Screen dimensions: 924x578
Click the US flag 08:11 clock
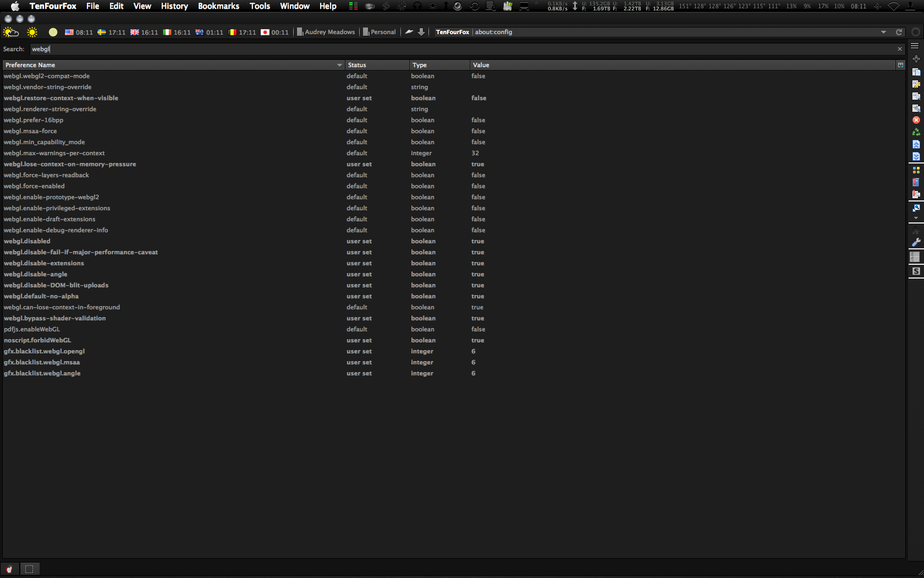click(79, 32)
